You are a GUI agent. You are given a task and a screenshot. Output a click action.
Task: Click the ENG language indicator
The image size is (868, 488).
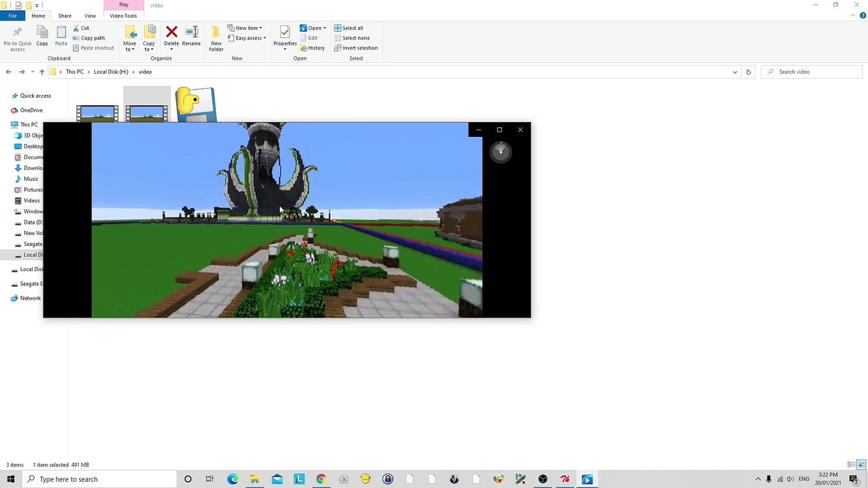tap(804, 479)
